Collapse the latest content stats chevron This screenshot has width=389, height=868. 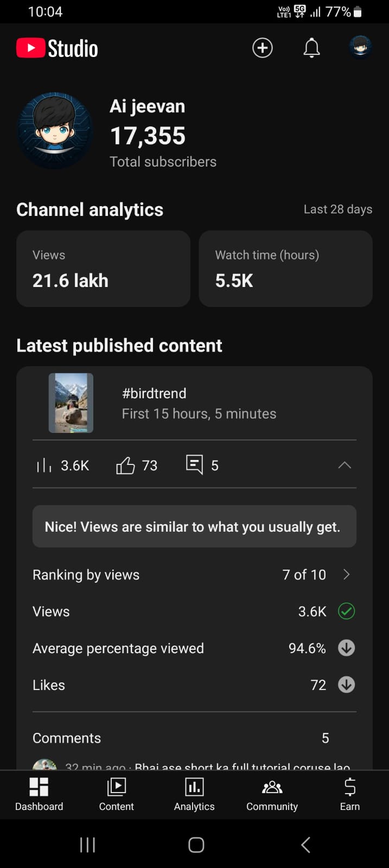[x=345, y=465]
